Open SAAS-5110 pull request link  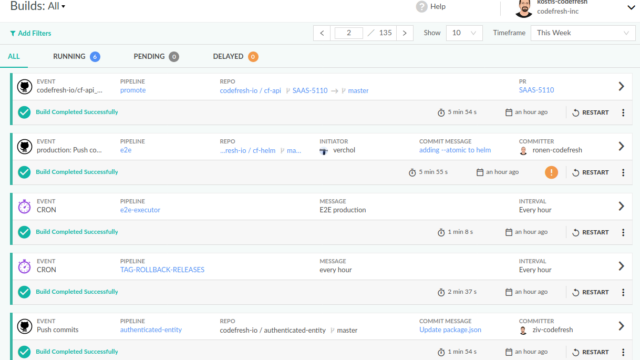pyautogui.click(x=536, y=90)
